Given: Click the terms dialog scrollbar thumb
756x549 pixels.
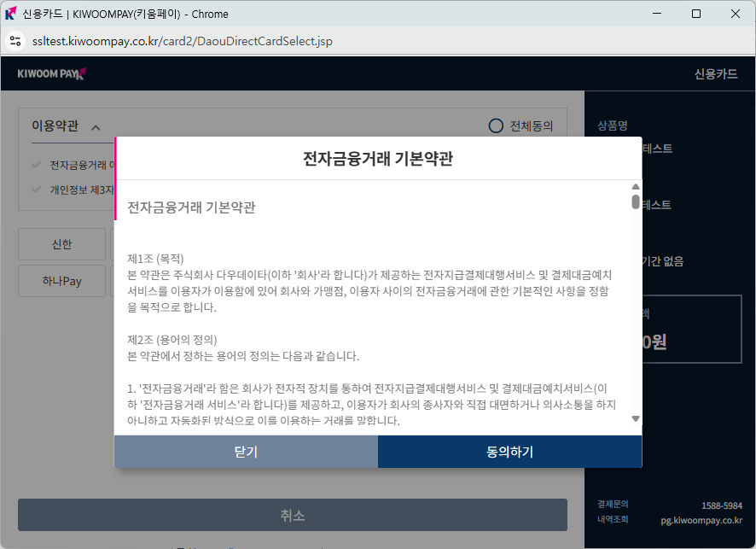Looking at the screenshot, I should [x=635, y=202].
